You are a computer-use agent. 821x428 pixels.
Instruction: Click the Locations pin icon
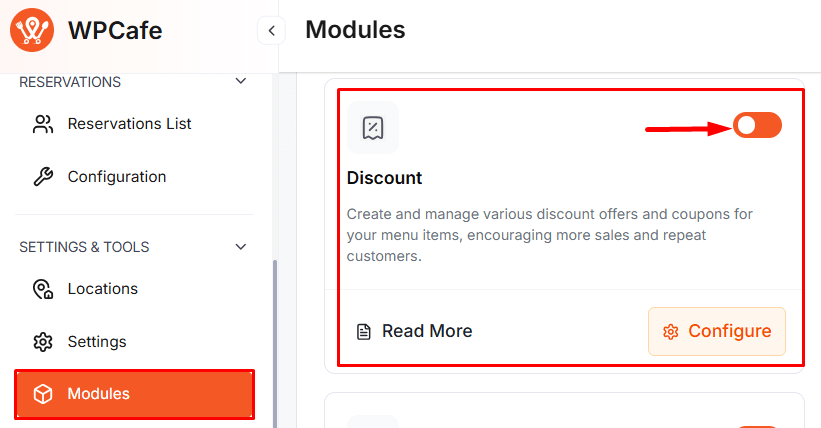[43, 289]
